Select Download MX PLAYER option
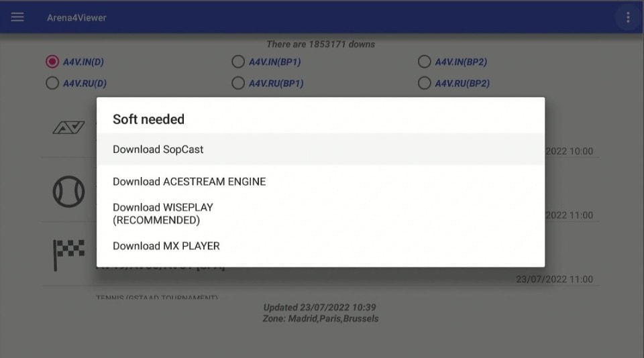This screenshot has width=644, height=358. point(321,246)
